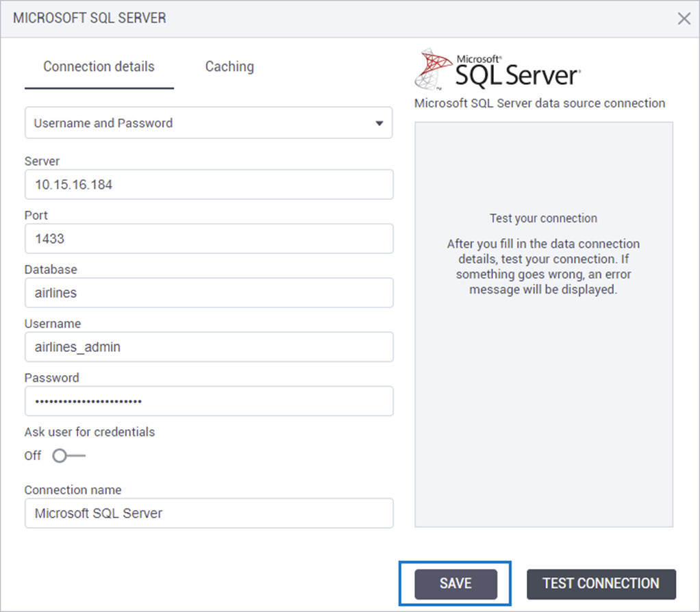Screen dimensions: 700x612
Task: Click the Database field showing airlines
Action: 209,292
